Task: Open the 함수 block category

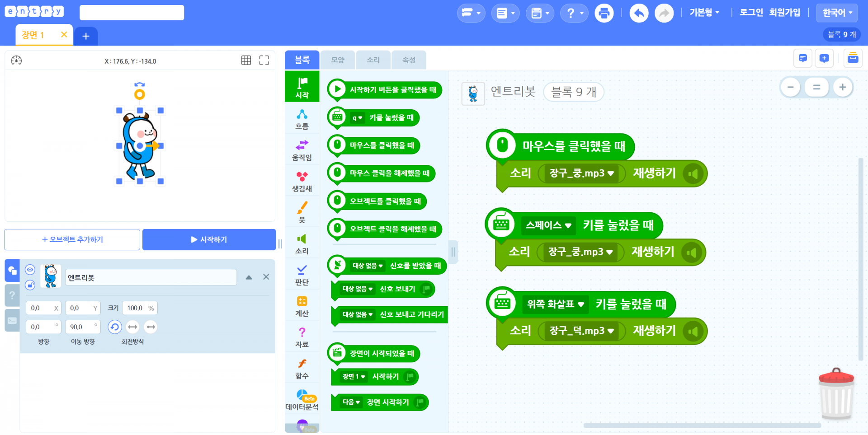Action: (x=302, y=369)
